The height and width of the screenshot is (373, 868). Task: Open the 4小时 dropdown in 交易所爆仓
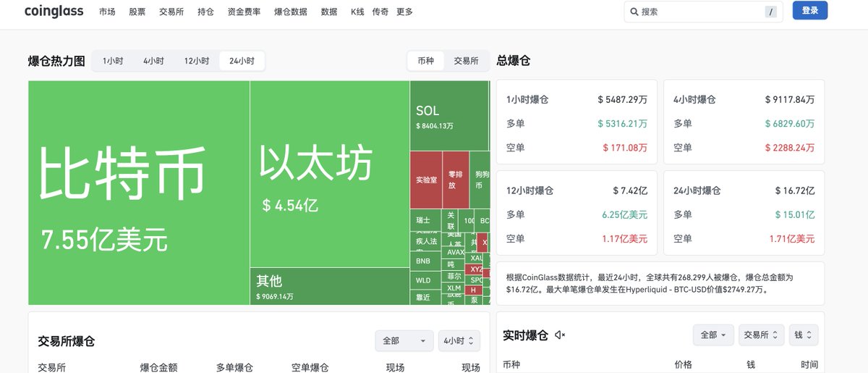(459, 340)
